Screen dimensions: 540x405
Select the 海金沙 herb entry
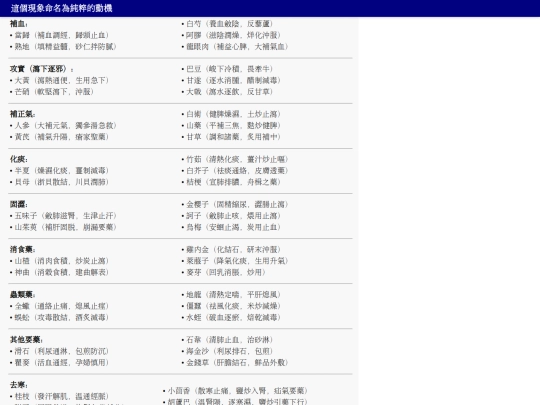(x=227, y=351)
